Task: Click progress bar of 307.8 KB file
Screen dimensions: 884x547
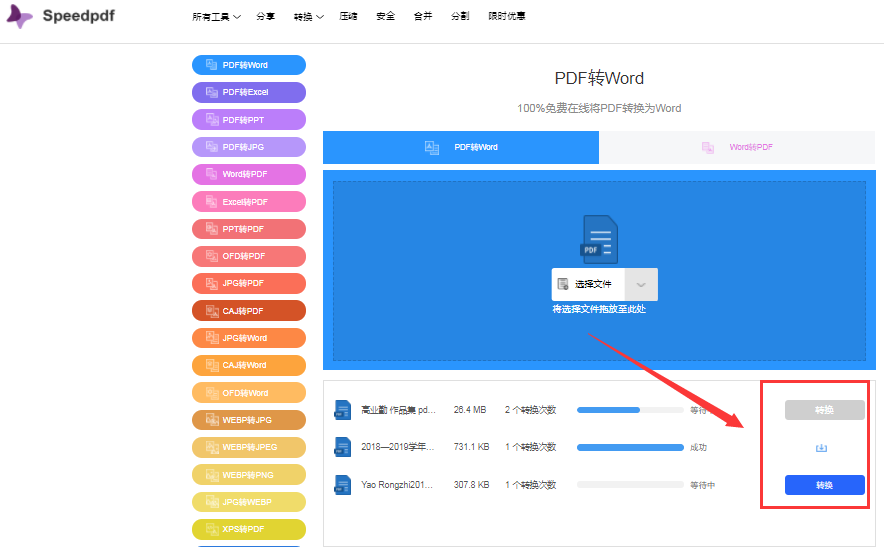Action: (630, 485)
